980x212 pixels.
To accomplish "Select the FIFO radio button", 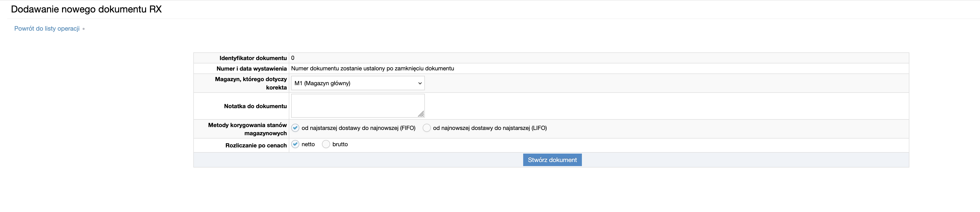I will (295, 128).
